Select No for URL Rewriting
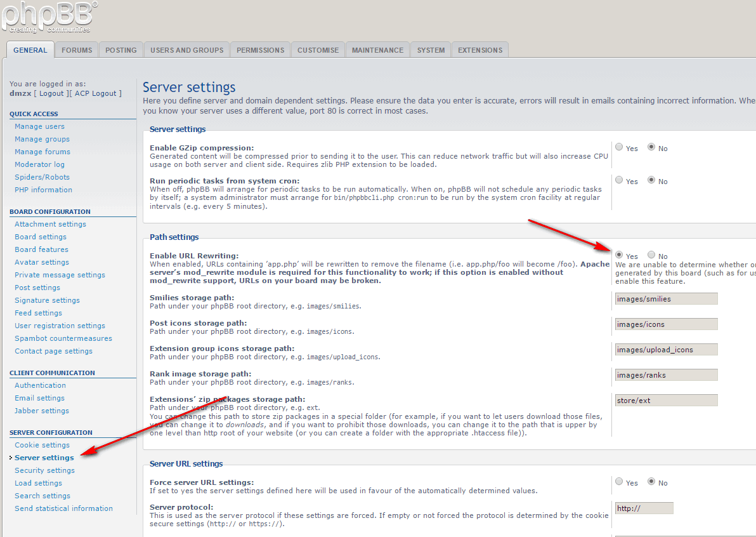 pyautogui.click(x=651, y=255)
